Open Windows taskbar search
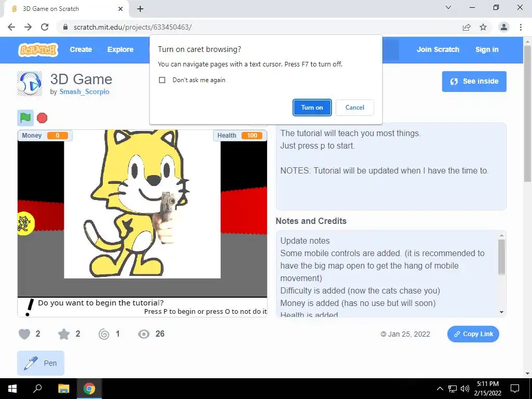 click(37, 389)
